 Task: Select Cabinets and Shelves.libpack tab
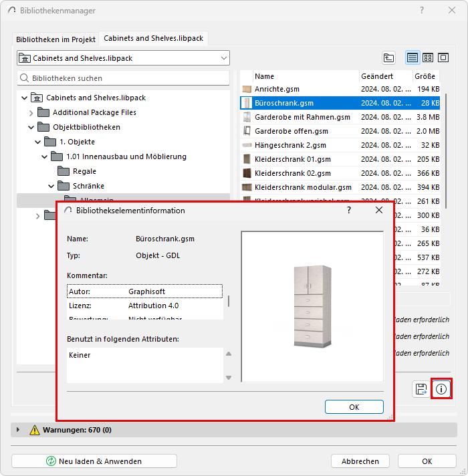coord(154,38)
